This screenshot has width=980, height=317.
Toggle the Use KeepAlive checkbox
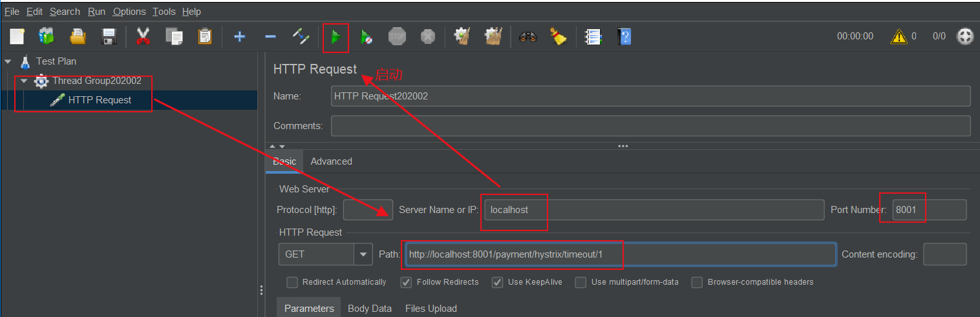(x=497, y=282)
